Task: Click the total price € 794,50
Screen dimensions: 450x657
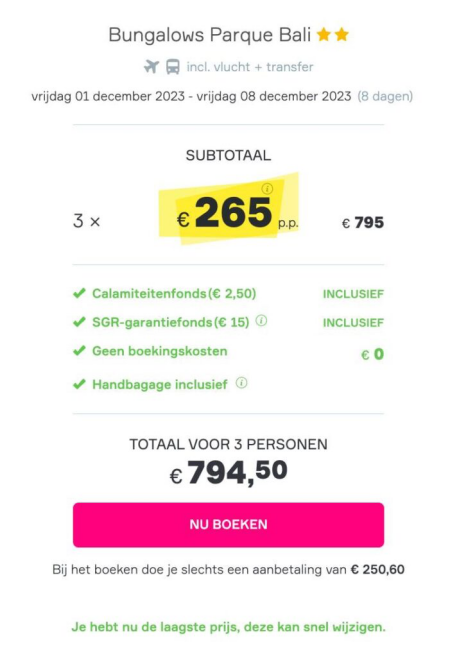Action: tap(228, 473)
